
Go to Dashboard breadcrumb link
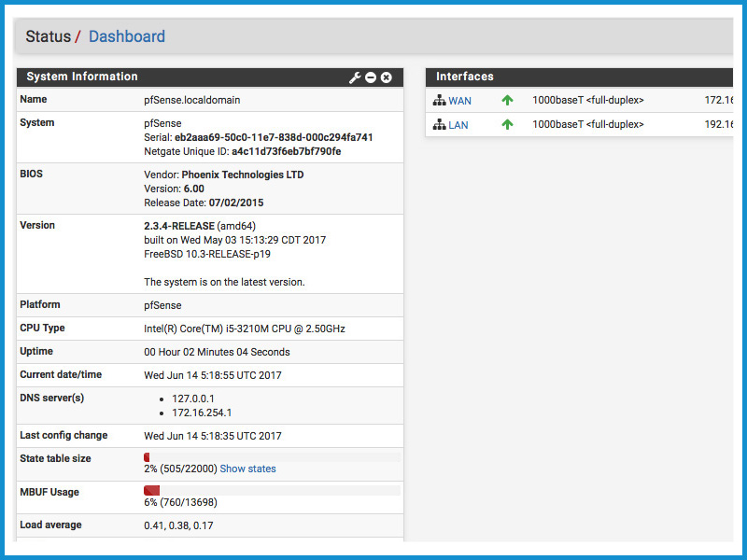coord(127,36)
